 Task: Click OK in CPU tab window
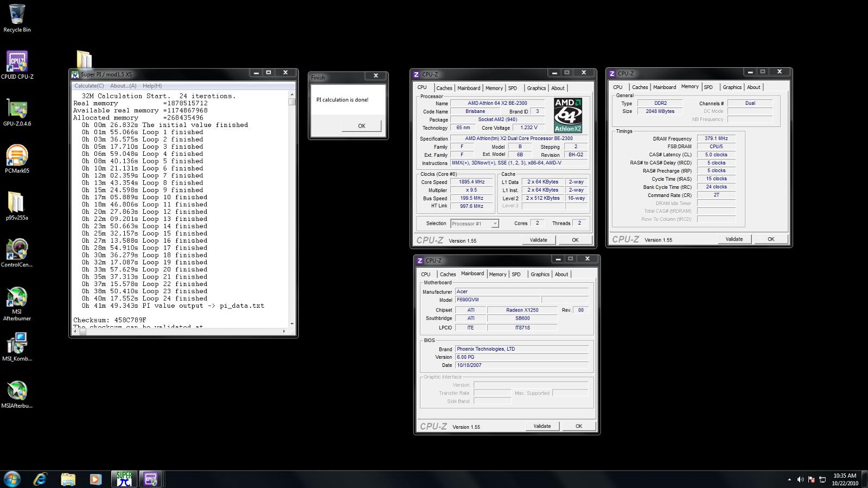[575, 240]
